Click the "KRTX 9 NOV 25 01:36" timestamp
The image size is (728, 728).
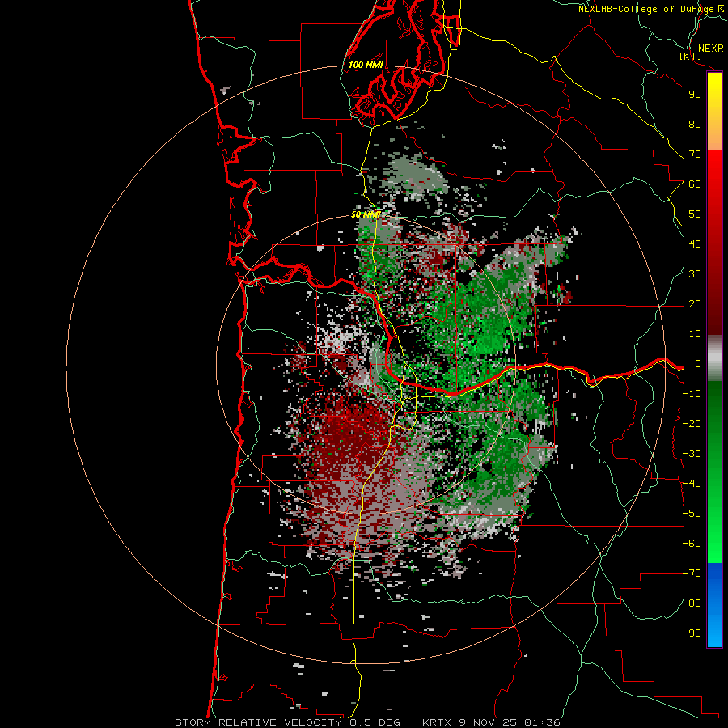click(x=491, y=722)
